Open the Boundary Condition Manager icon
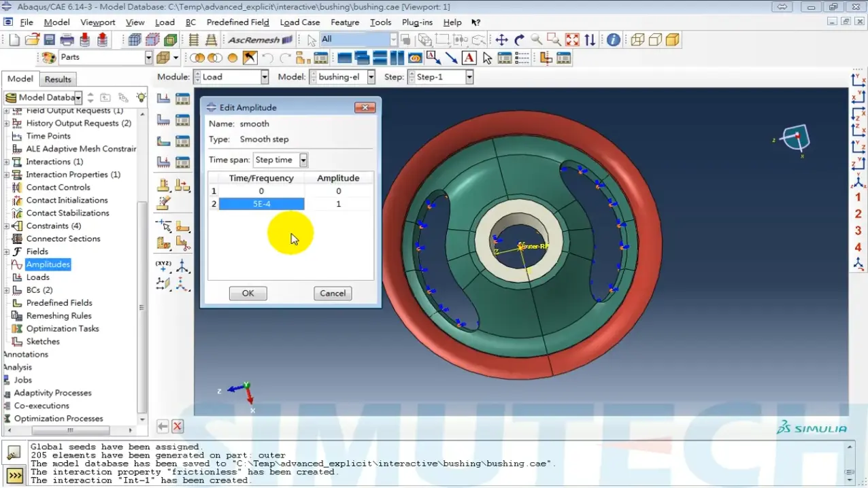 click(182, 120)
